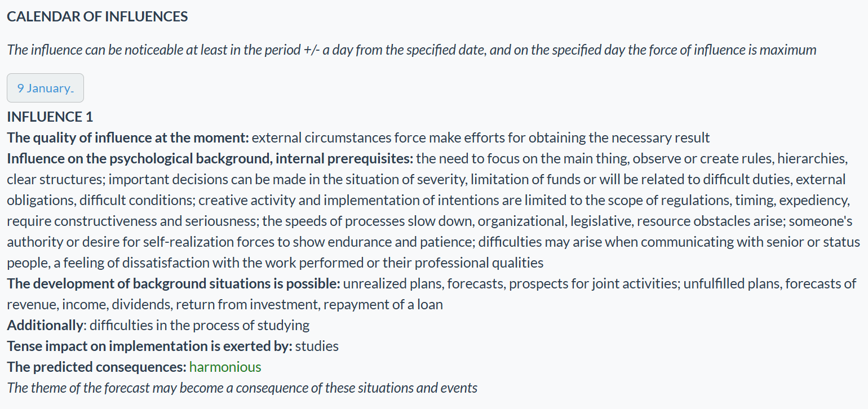The height and width of the screenshot is (409, 868).
Task: Click the bold Additionally label
Action: [45, 326]
